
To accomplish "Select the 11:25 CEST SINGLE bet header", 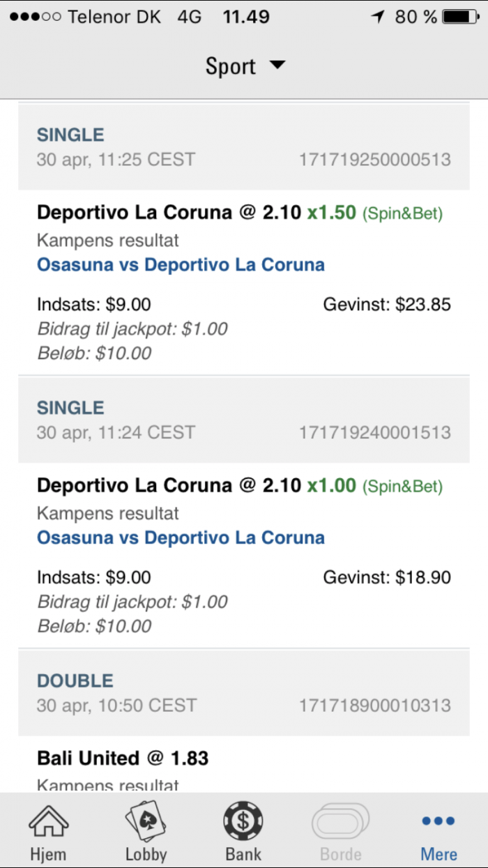I will pos(244,147).
